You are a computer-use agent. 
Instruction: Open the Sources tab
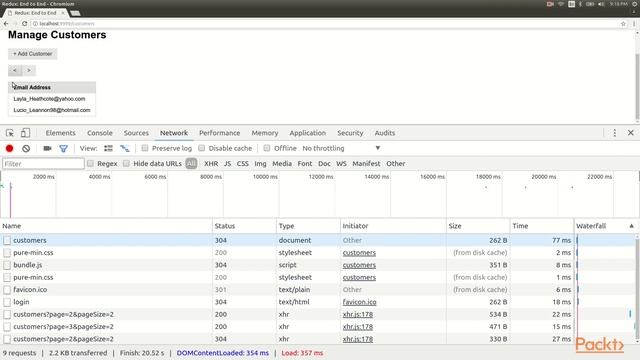click(136, 133)
